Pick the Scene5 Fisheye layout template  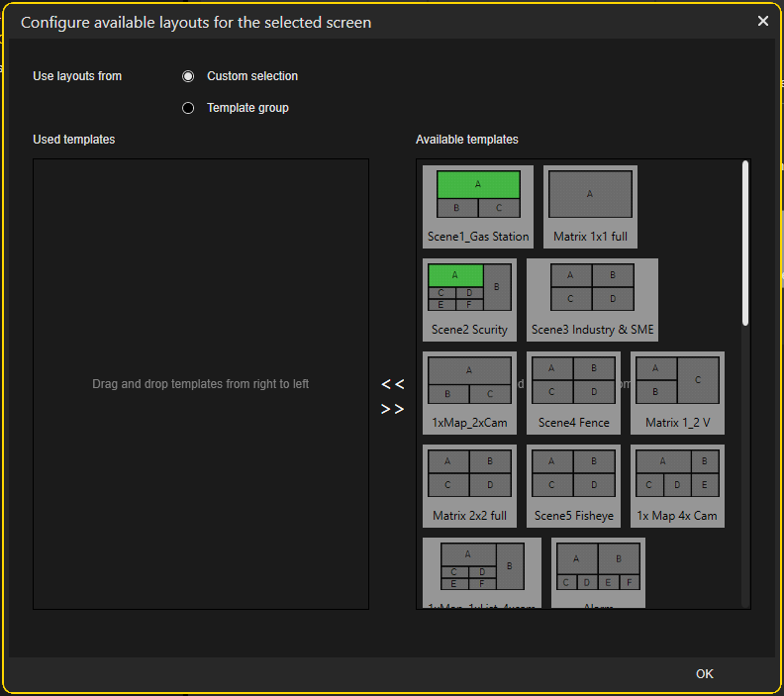point(573,485)
